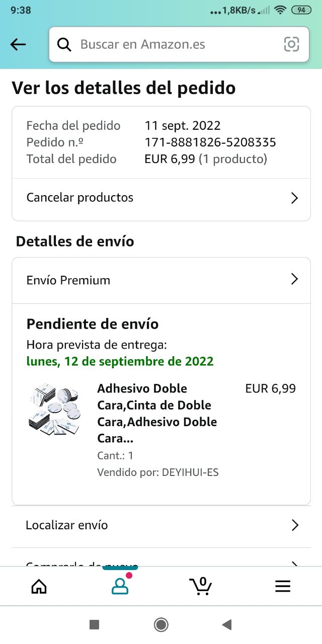Image resolution: width=322 pixels, height=644 pixels.
Task: Open Cancelar productos option
Action: pos(80,197)
